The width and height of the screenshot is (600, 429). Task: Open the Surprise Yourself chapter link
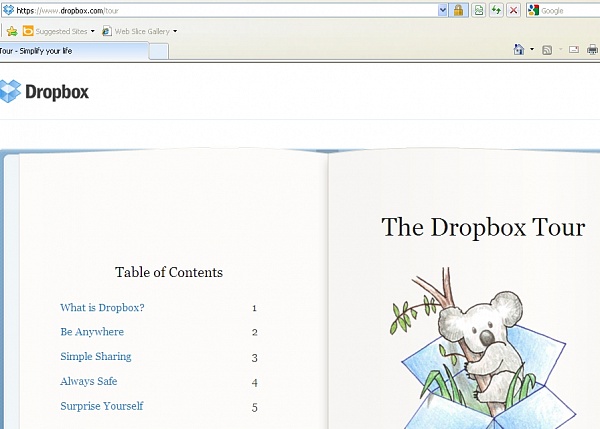[101, 406]
